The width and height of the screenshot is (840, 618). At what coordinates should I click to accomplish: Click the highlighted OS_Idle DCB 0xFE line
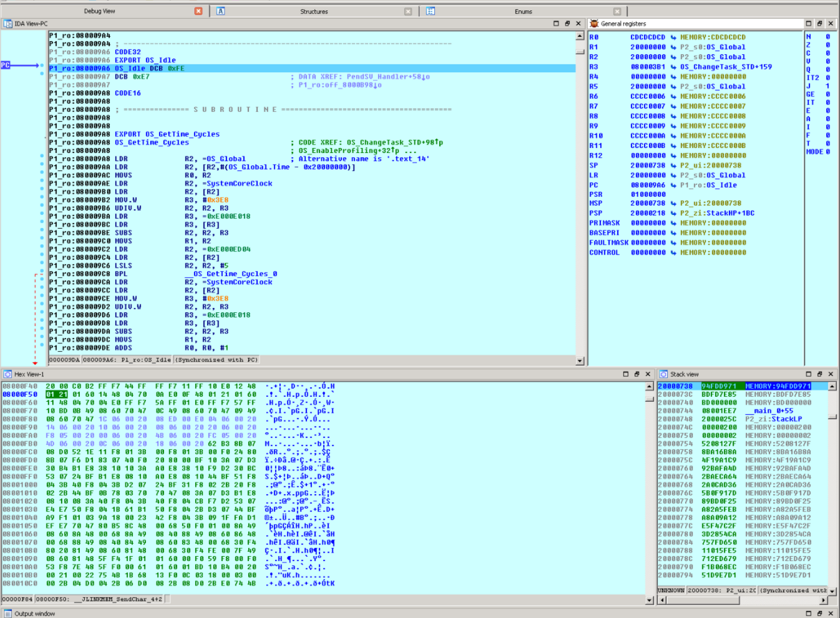(x=311, y=69)
